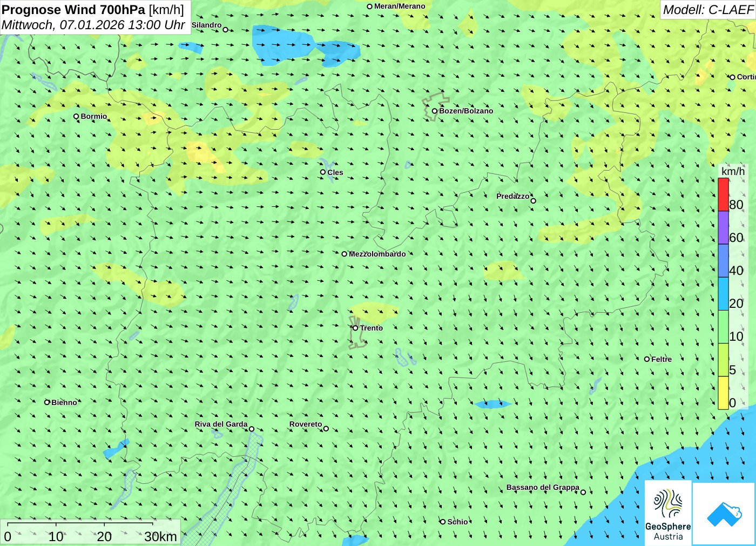Click the 'Prognose Wind 700hPa' title
The height and width of the screenshot is (546, 756).
(x=73, y=10)
